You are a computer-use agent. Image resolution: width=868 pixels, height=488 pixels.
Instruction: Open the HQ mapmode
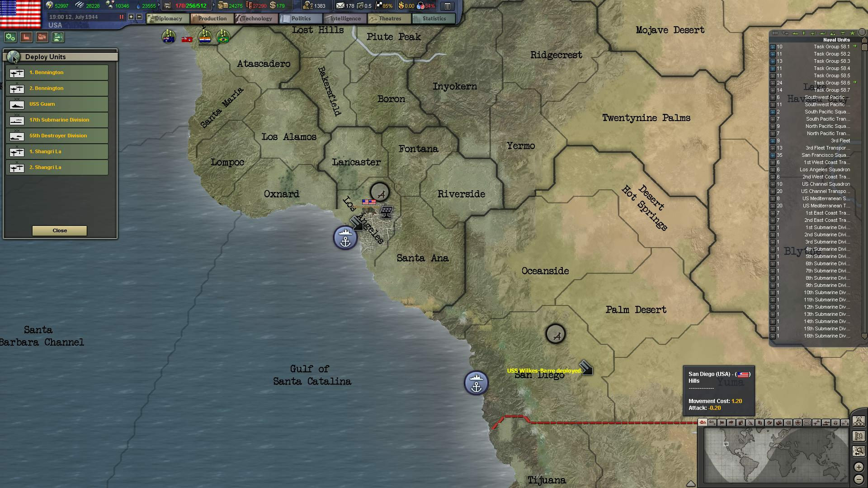click(x=807, y=423)
